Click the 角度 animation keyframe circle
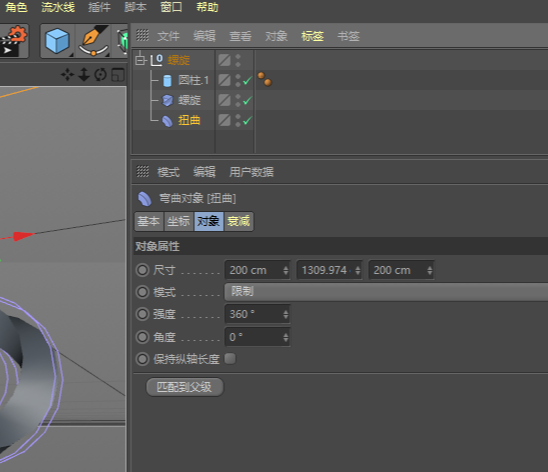This screenshot has height=472, width=548. pos(142,337)
